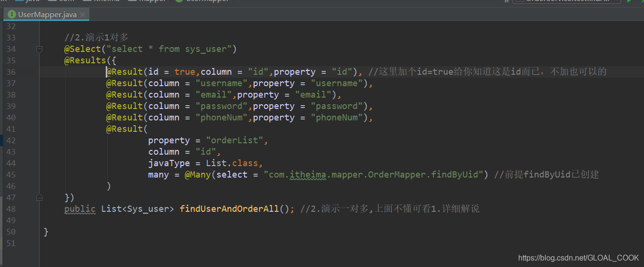Click line number 50 in the gutter
The height and width of the screenshot is (267, 644).
tap(10, 232)
